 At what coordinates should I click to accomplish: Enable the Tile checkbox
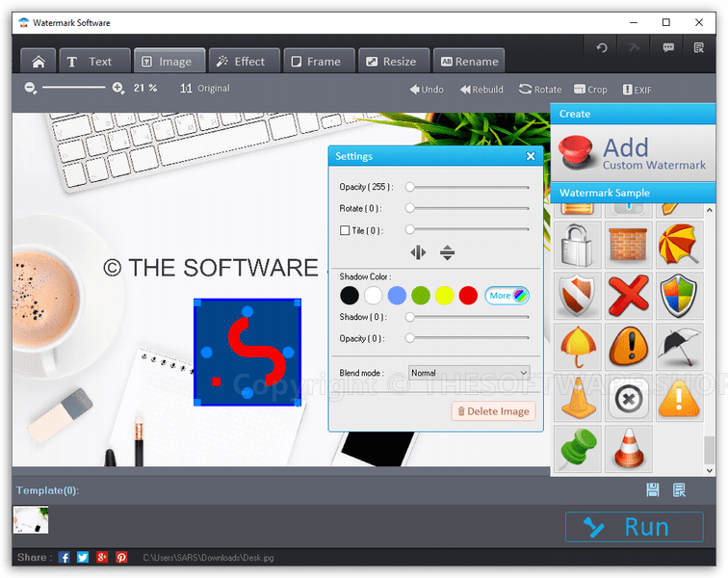345,230
